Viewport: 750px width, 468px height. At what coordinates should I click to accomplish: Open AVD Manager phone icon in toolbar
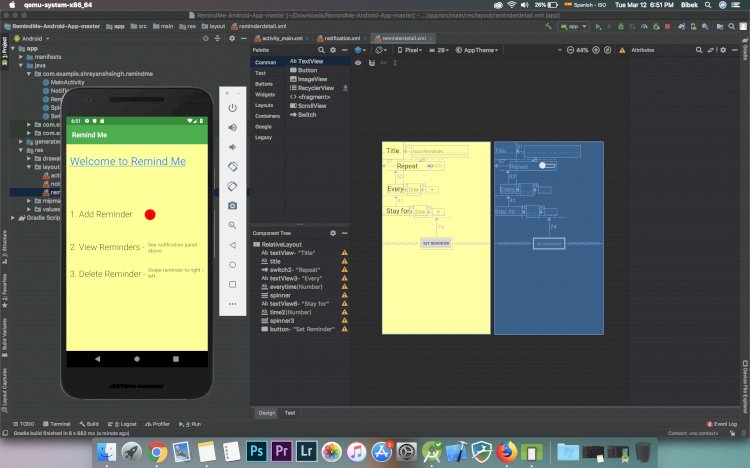[x=693, y=27]
